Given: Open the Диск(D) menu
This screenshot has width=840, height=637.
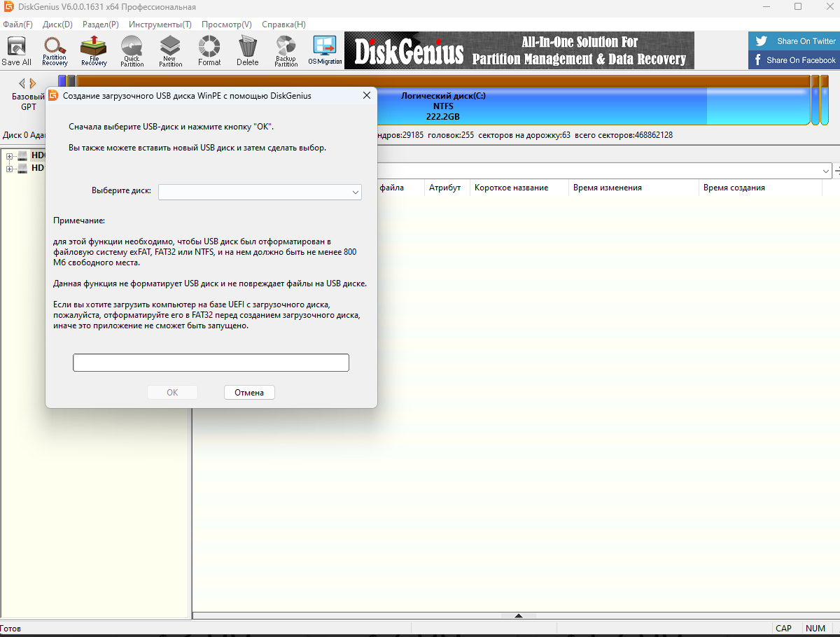Looking at the screenshot, I should click(x=57, y=24).
